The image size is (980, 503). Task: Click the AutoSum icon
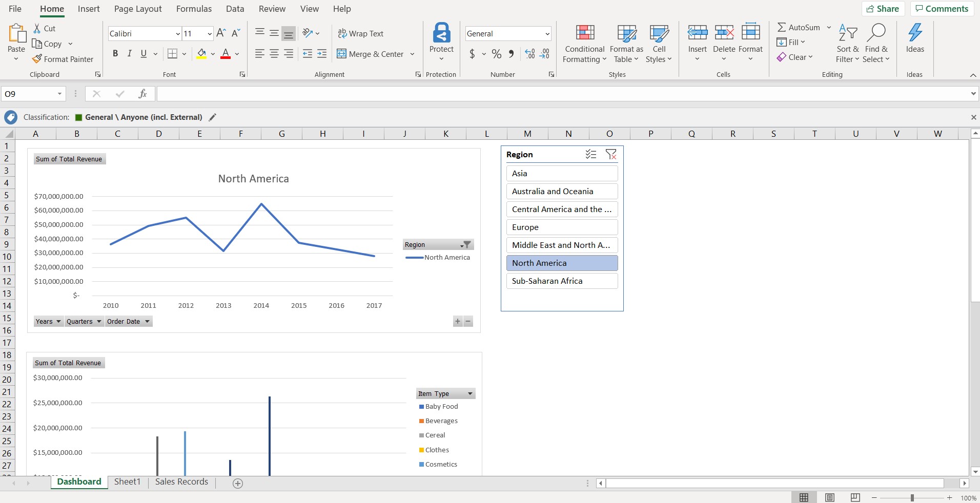pos(782,27)
